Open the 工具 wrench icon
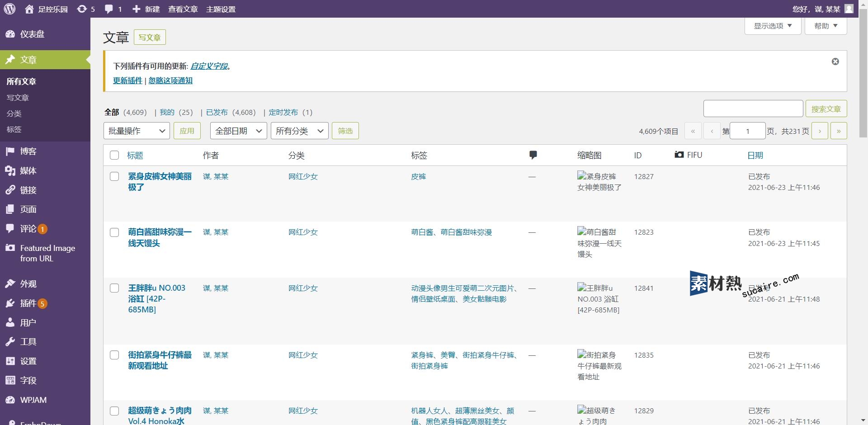 coord(10,342)
